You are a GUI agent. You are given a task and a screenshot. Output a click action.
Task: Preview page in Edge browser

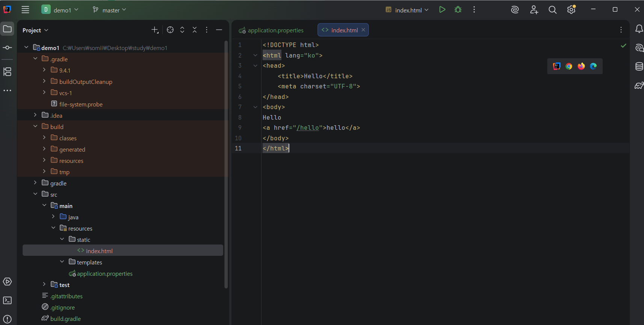(x=593, y=66)
